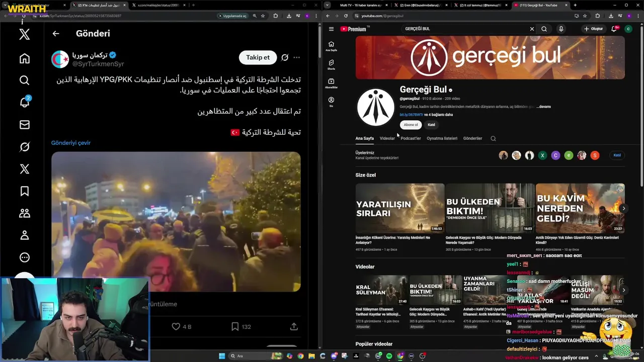
Task: Switch to the Oynatma listeleri tab
Action: click(x=442, y=138)
